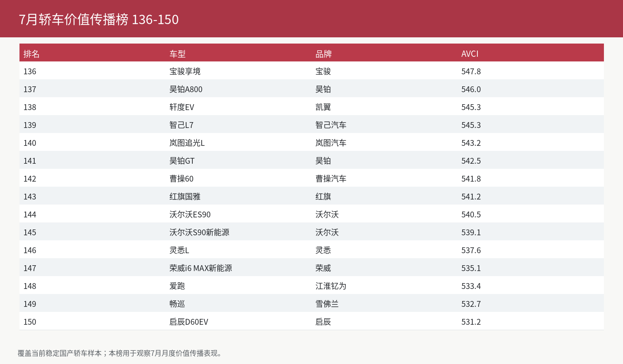
Task: Select model name 轩度EV
Action: [x=182, y=107]
